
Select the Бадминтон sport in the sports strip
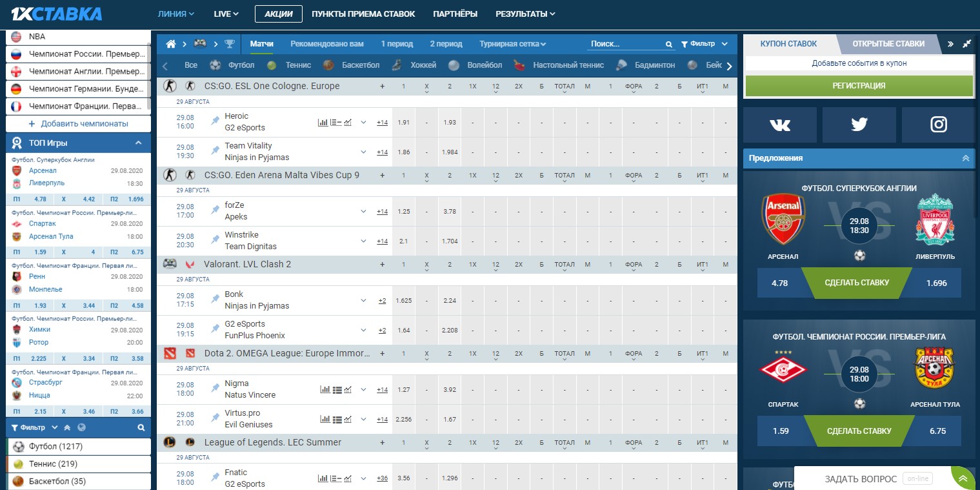[645, 65]
